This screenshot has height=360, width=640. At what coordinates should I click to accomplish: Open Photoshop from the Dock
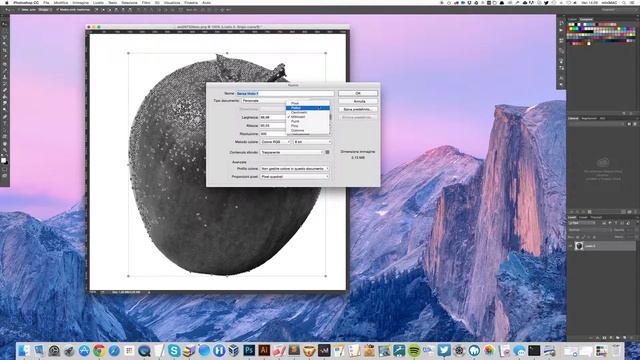(x=249, y=350)
